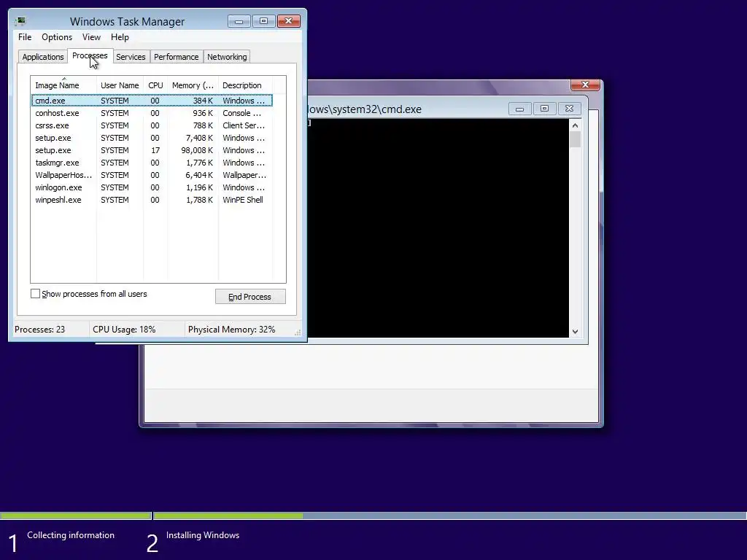The height and width of the screenshot is (560, 747).
Task: Sort processes by CPU column
Action: (x=155, y=85)
